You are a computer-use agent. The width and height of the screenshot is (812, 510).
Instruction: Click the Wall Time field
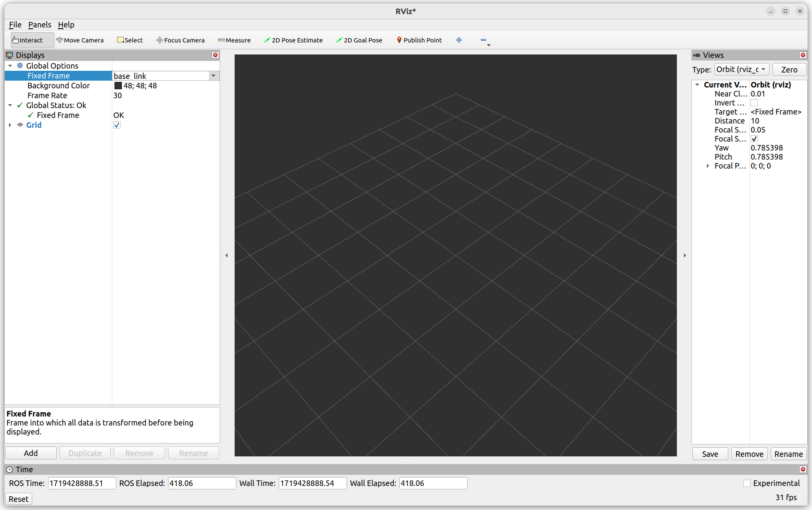(312, 483)
